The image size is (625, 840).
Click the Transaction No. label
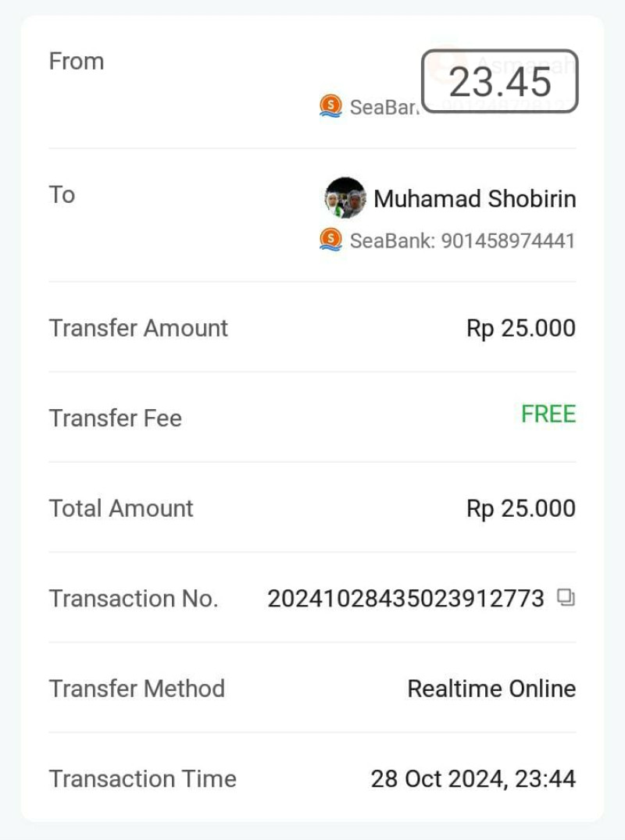[x=134, y=599]
